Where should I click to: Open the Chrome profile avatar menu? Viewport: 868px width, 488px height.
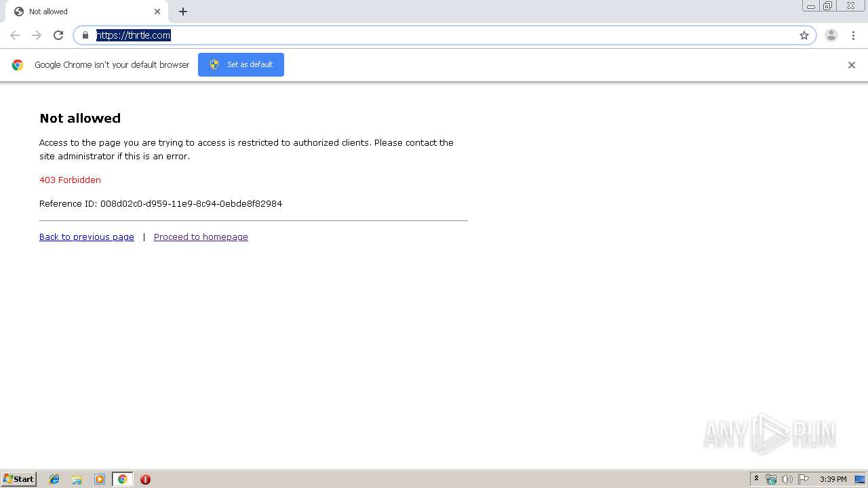point(831,35)
